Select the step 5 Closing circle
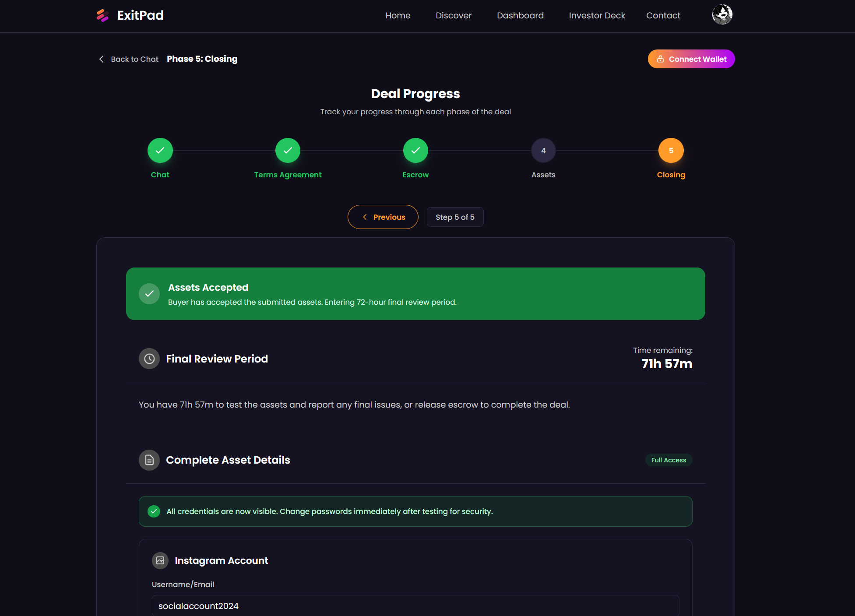The height and width of the screenshot is (616, 855). click(x=671, y=151)
